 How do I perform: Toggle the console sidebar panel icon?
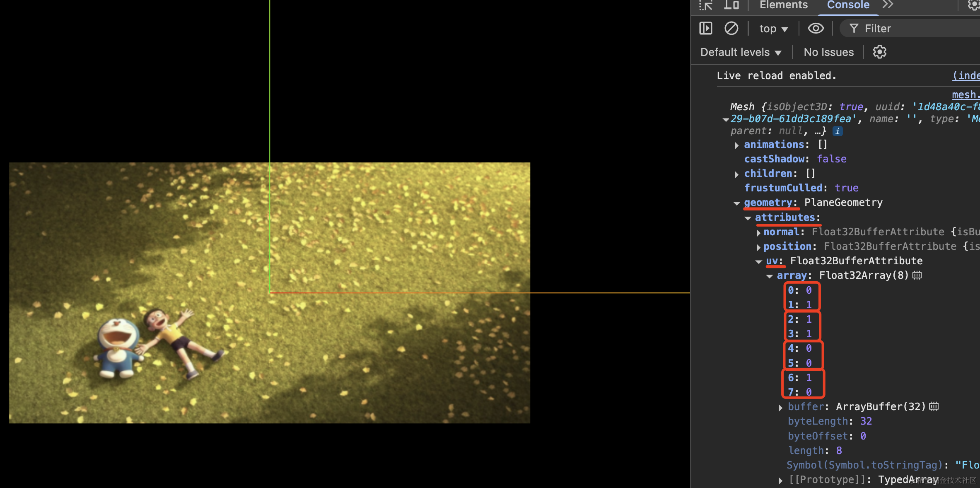(x=705, y=29)
